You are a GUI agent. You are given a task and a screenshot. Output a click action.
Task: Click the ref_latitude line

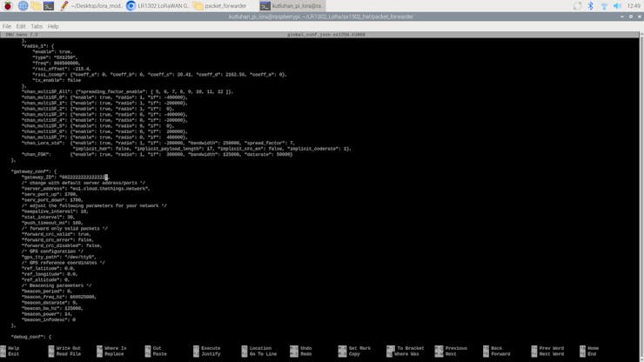[49, 268]
